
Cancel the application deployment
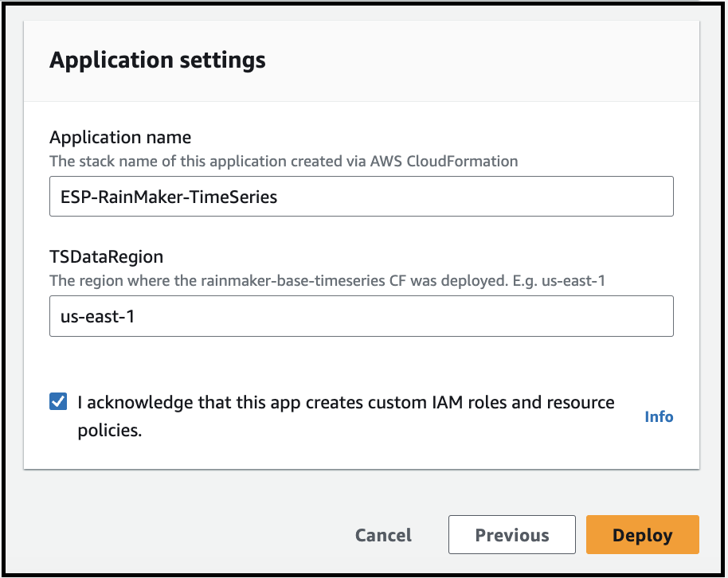pos(383,535)
